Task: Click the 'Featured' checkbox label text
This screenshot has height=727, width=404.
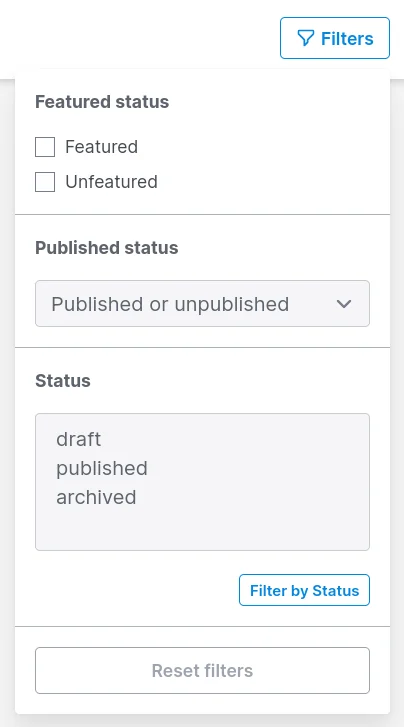Action: tap(102, 147)
